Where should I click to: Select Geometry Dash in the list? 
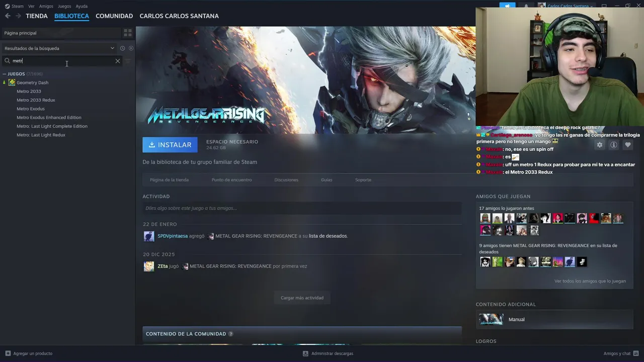click(x=32, y=82)
